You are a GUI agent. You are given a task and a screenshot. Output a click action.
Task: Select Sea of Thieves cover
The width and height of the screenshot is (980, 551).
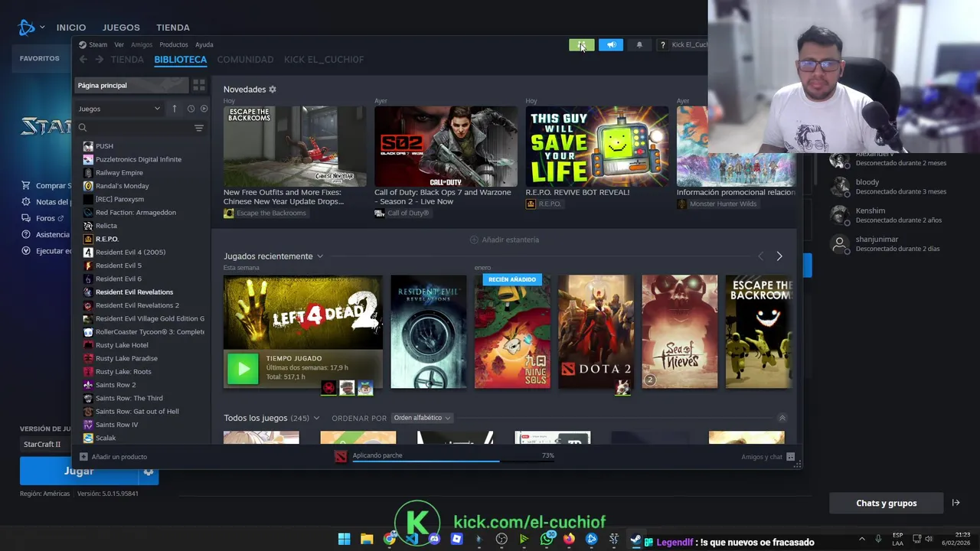[x=680, y=331]
